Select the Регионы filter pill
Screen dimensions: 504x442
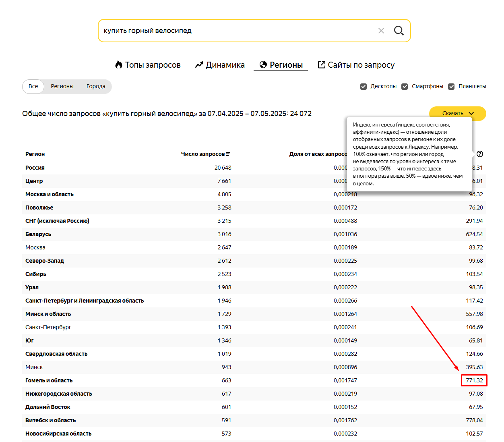coord(62,86)
